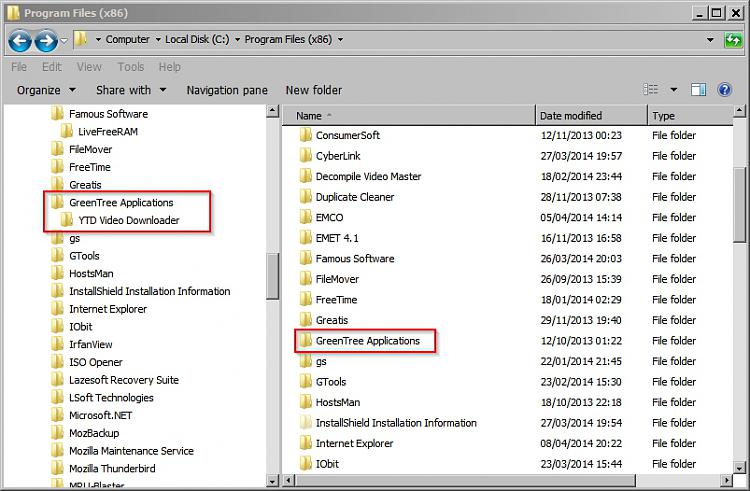Open the Organize dropdown menu

coord(46,90)
